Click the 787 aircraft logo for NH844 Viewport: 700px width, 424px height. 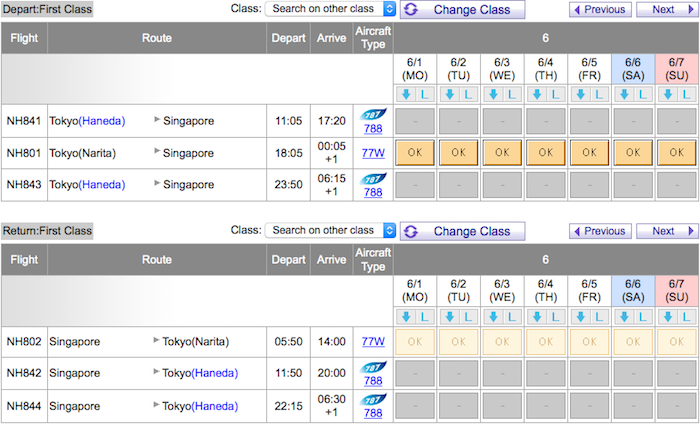coord(373,399)
